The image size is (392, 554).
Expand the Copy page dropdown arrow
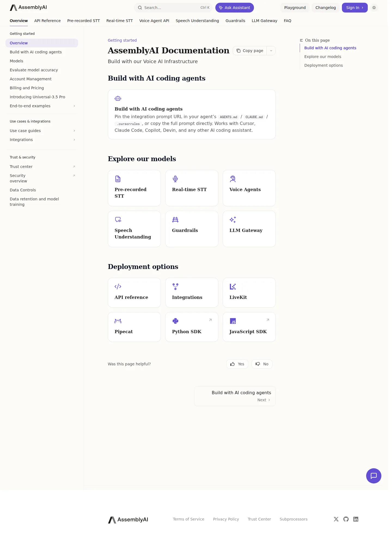[271, 51]
